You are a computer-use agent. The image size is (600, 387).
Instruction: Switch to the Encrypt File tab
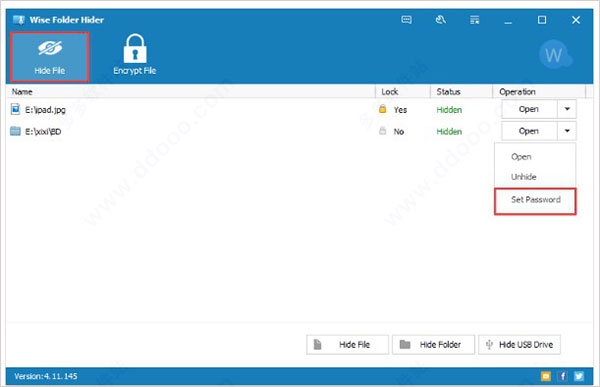(135, 55)
